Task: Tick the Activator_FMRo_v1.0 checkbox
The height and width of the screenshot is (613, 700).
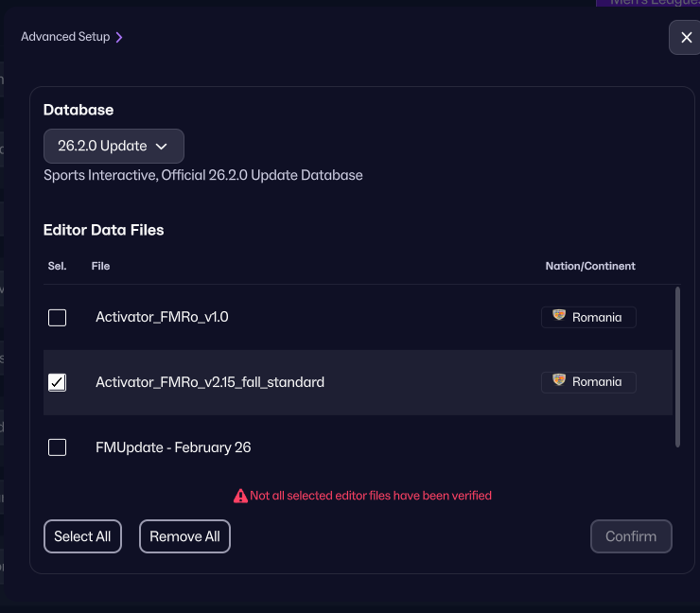Action: coord(58,318)
